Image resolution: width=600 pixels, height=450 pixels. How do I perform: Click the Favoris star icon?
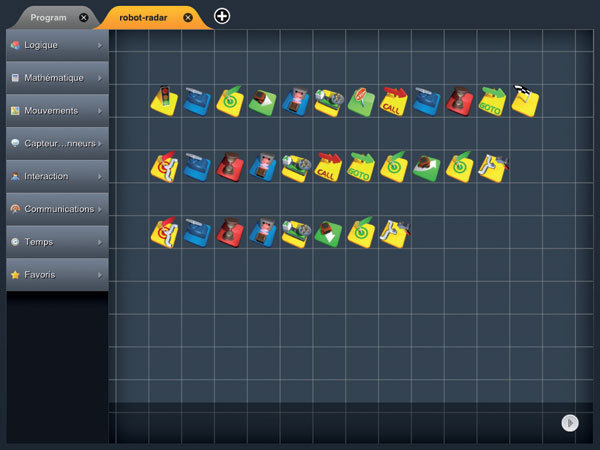pyautogui.click(x=15, y=275)
